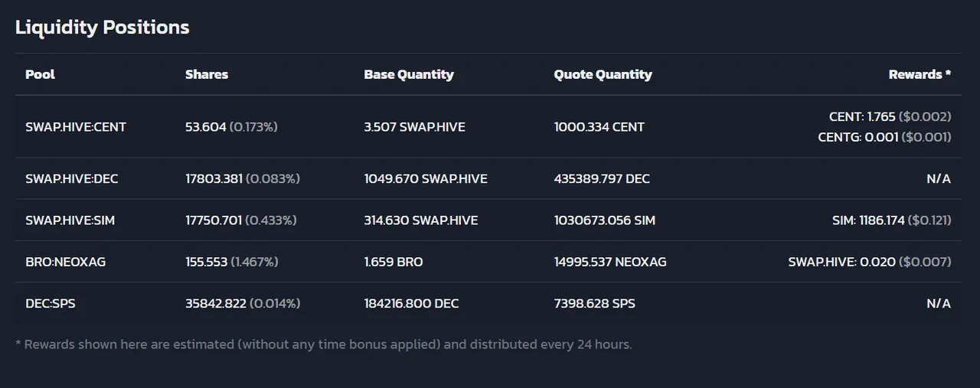Click the CENT: 1.765 reward entry
The height and width of the screenshot is (388, 980).
pos(862,117)
